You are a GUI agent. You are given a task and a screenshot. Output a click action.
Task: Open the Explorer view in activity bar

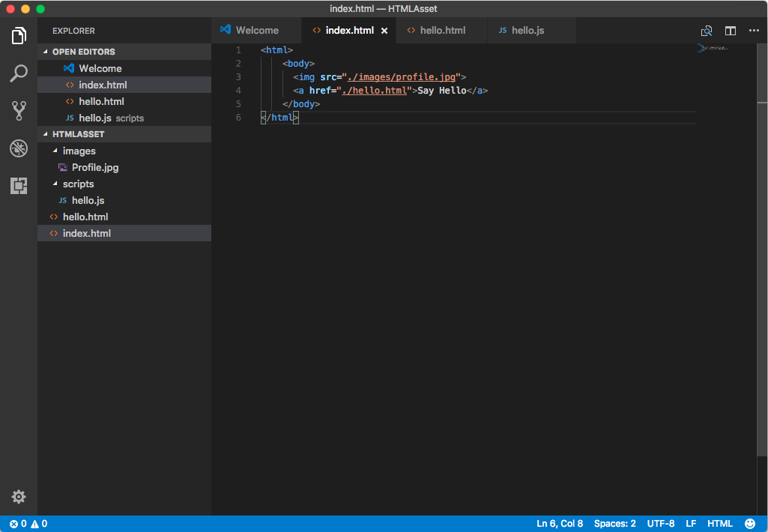[x=19, y=36]
